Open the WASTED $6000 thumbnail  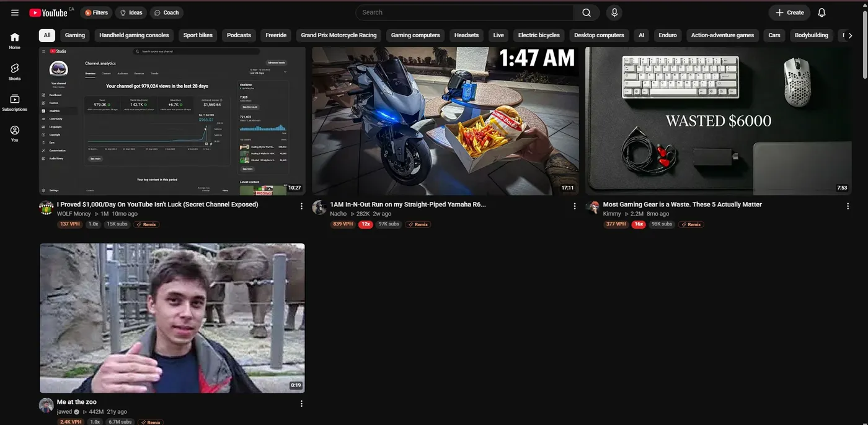click(719, 121)
